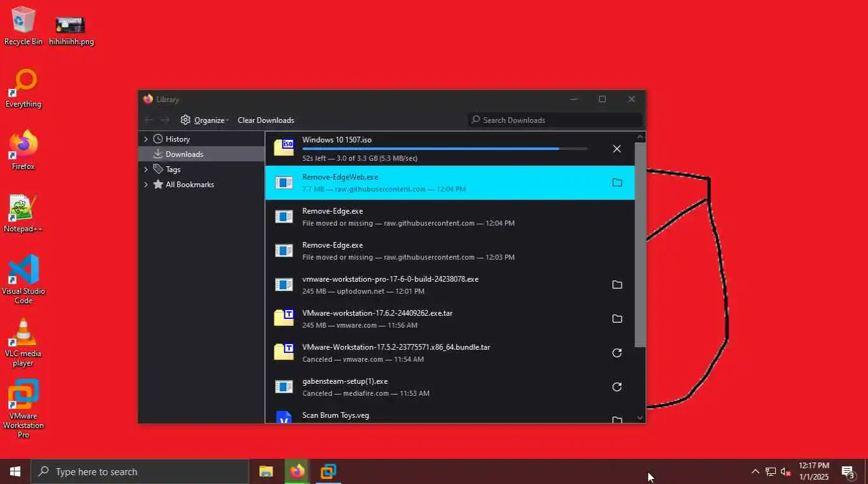868x484 pixels.
Task: Click the network tray icon
Action: pyautogui.click(x=770, y=471)
